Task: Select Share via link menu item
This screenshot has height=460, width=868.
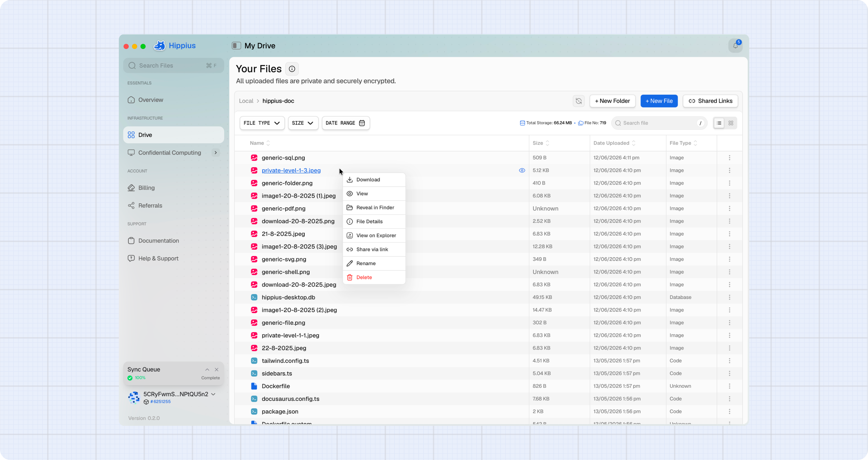Action: click(374, 249)
